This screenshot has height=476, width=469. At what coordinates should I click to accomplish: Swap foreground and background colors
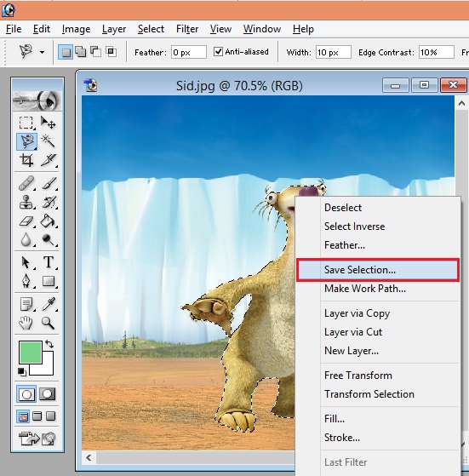[49, 344]
